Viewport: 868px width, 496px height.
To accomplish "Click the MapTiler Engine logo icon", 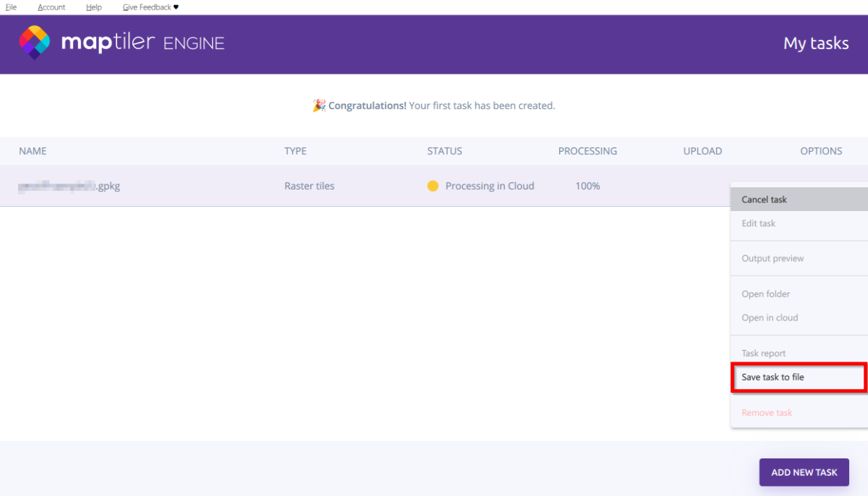I will [x=34, y=43].
